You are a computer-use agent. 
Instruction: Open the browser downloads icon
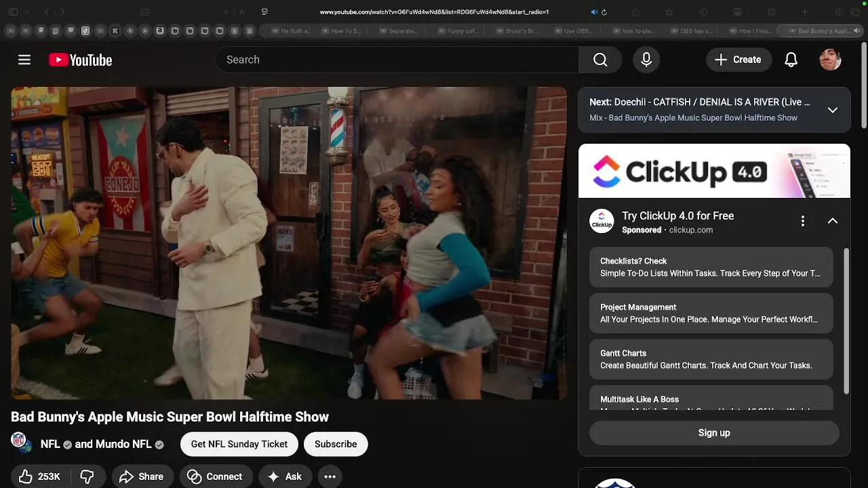(839, 12)
